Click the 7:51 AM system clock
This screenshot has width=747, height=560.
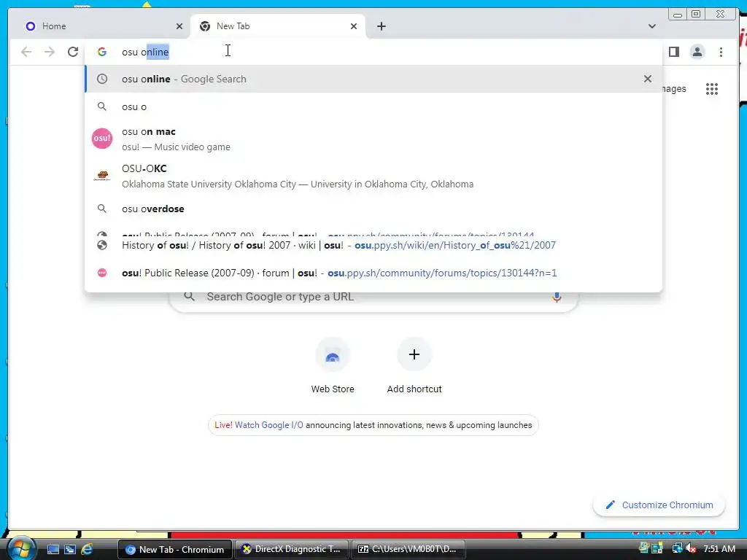point(719,549)
